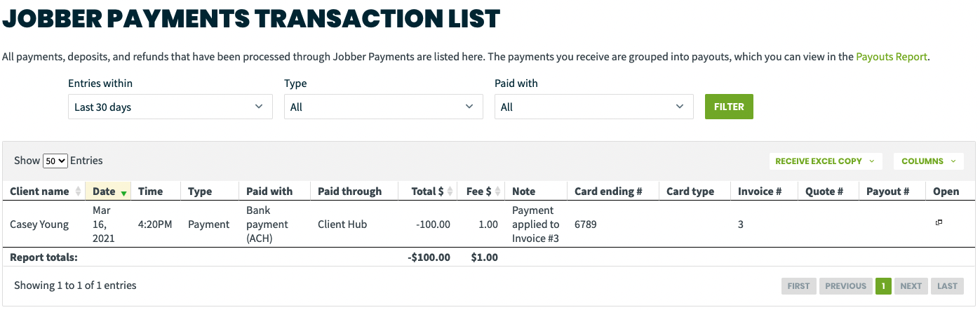This screenshot has width=980, height=310.
Task: Sort by Total $ column arrows
Action: [x=450, y=191]
